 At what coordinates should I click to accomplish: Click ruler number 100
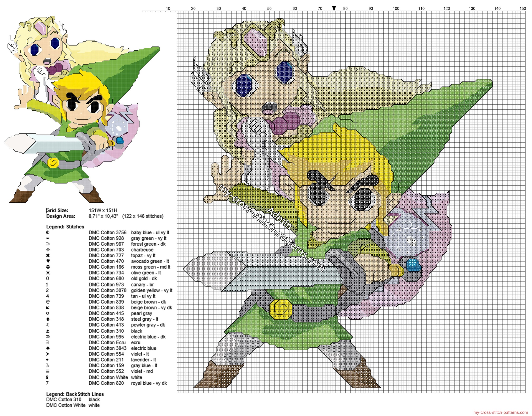pyautogui.click(x=396, y=9)
